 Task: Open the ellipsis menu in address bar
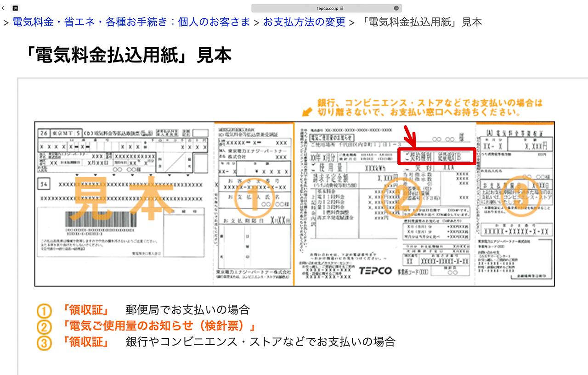(x=396, y=8)
